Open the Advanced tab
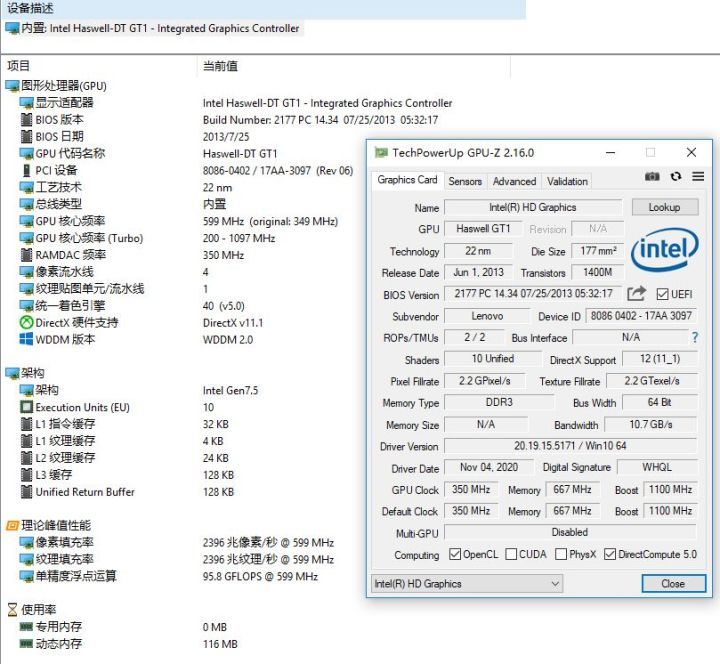The width and height of the screenshot is (720, 664). 514,181
